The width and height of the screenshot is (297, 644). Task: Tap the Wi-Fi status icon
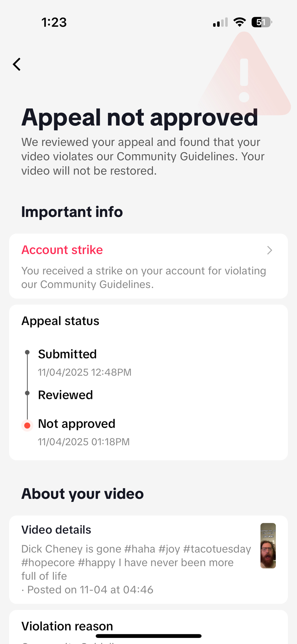click(239, 22)
